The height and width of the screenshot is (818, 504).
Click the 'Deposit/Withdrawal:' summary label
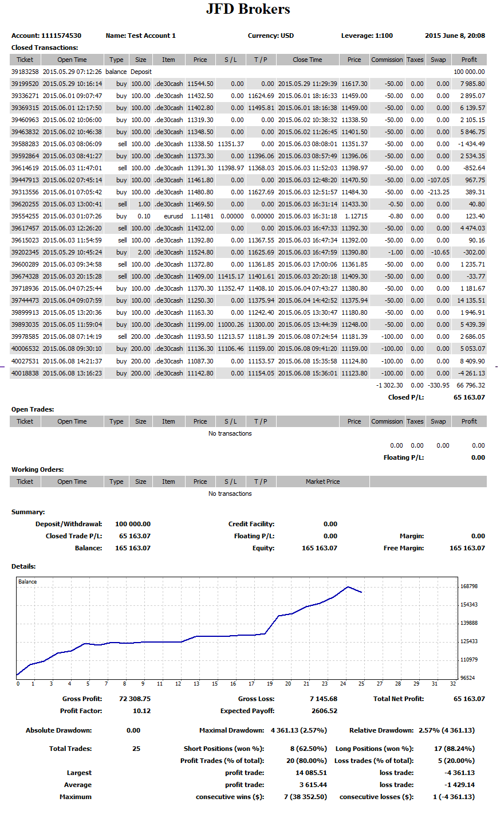[x=69, y=524]
